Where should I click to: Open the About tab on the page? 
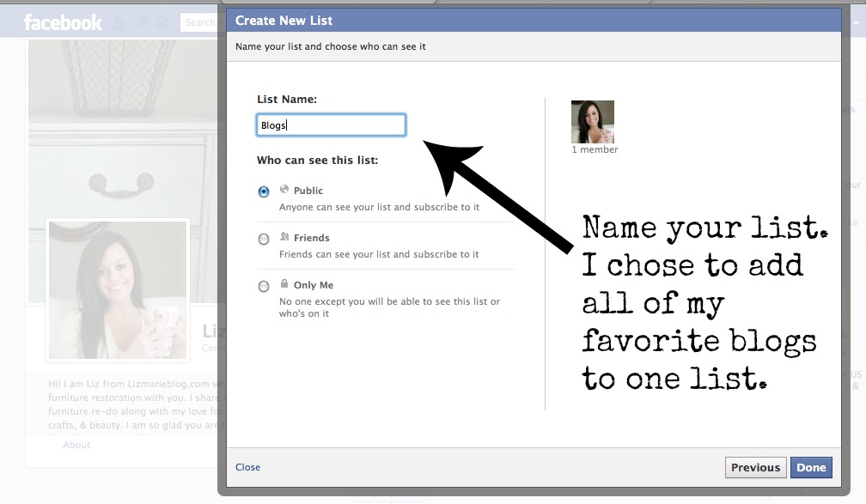pyautogui.click(x=76, y=445)
